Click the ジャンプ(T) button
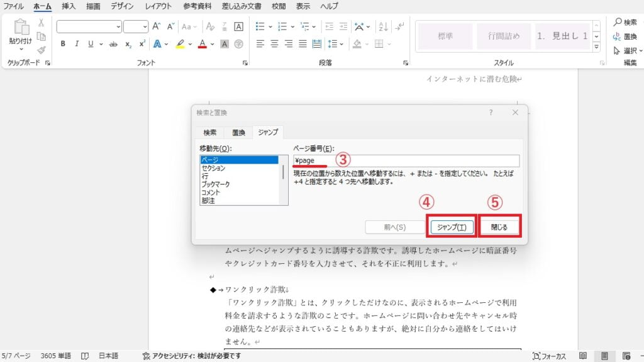The image size is (644, 362). (452, 227)
